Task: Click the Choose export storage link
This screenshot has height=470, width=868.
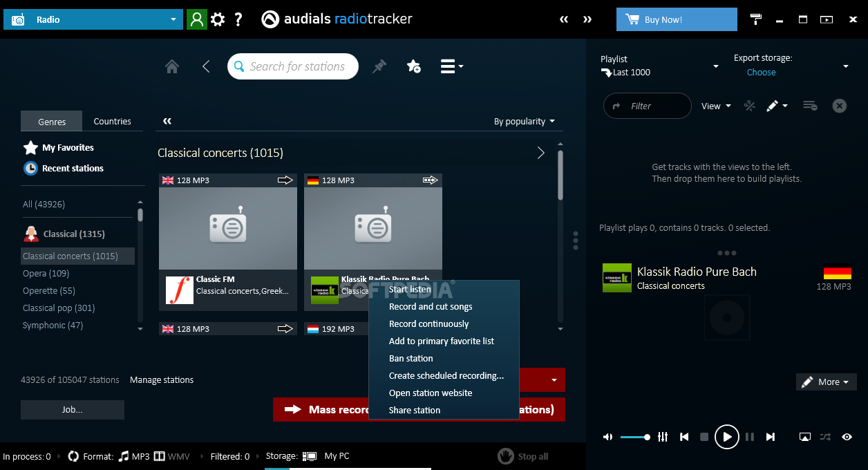Action: pos(761,72)
